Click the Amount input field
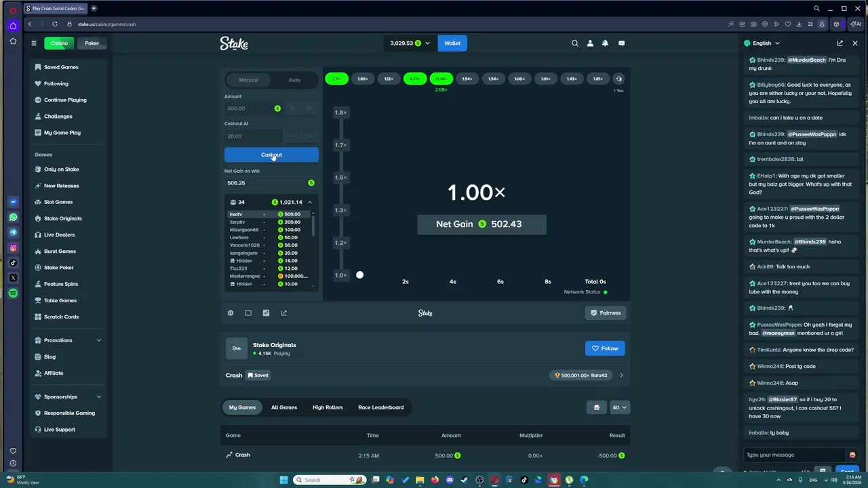The height and width of the screenshot is (488, 868). click(x=254, y=108)
